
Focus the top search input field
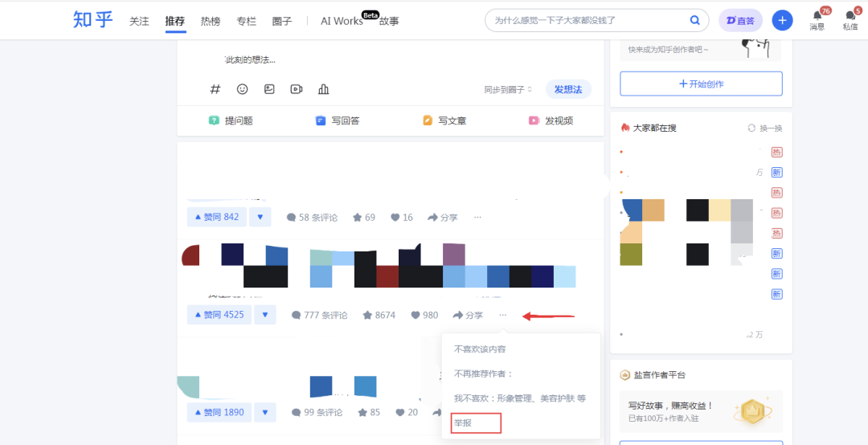click(587, 20)
